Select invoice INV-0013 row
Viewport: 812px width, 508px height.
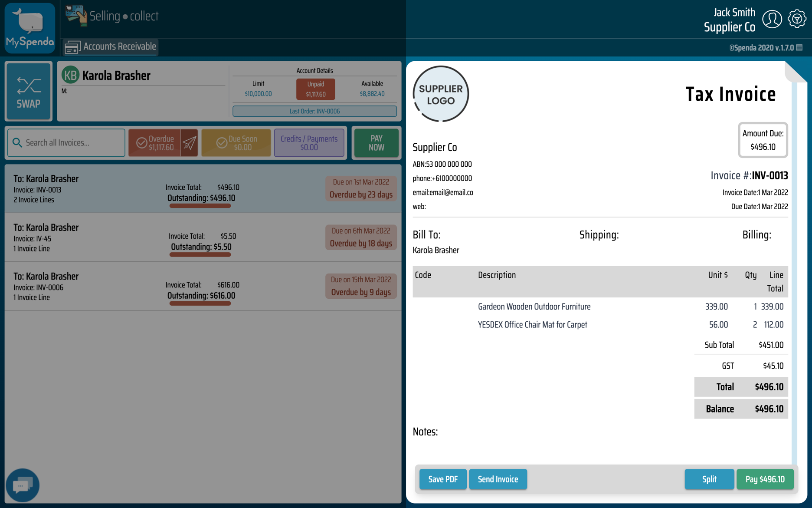pos(203,188)
